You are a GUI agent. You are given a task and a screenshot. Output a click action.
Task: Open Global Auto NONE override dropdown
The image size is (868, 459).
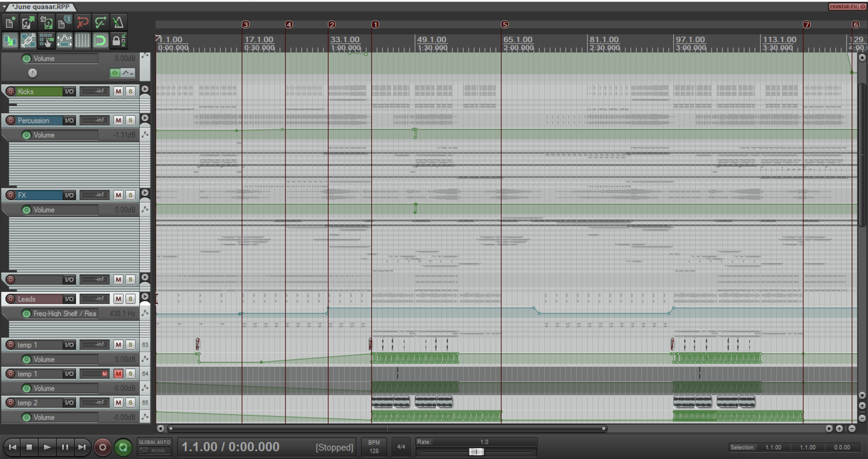pyautogui.click(x=154, y=451)
